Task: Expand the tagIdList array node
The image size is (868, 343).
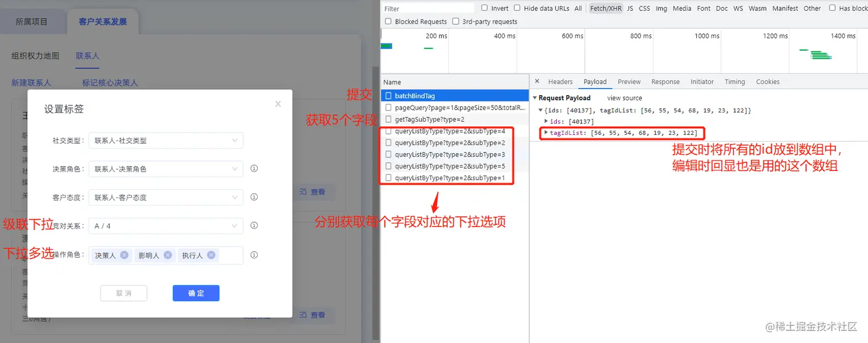Action: pos(547,132)
